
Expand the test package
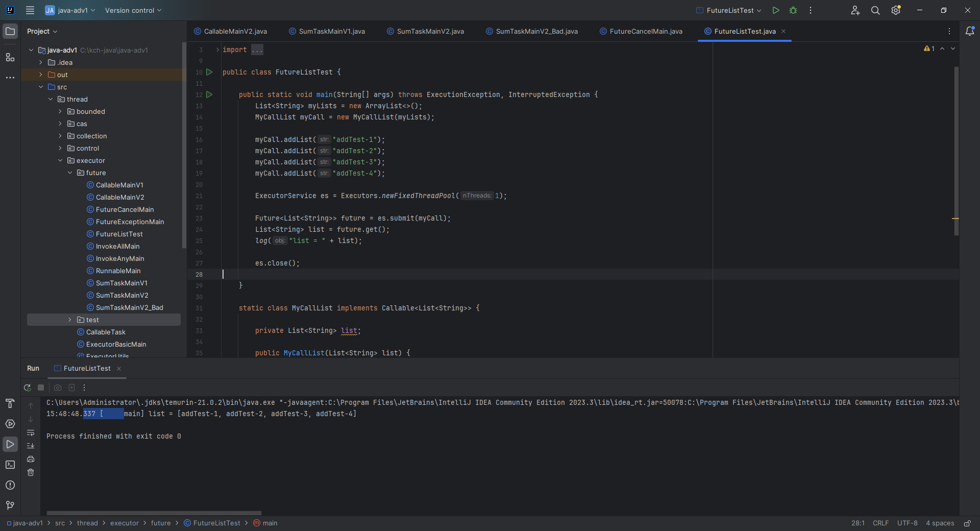tap(70, 320)
